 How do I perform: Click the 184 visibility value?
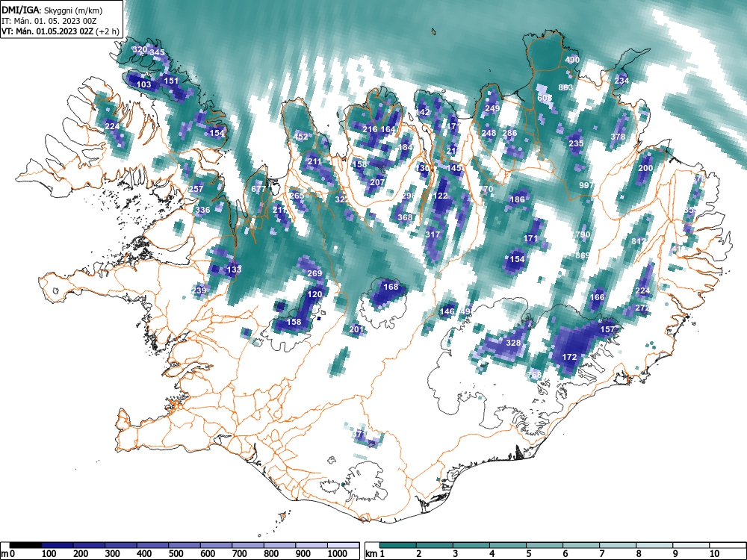point(406,147)
